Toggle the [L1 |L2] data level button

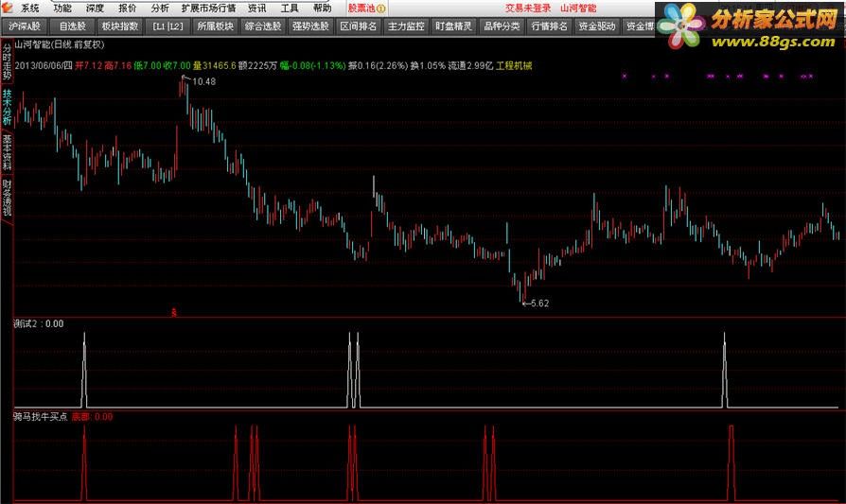tap(167, 26)
